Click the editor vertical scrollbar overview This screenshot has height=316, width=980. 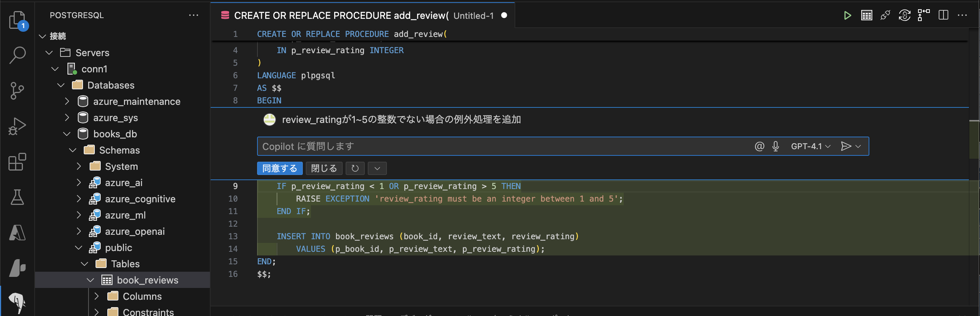tap(974, 168)
